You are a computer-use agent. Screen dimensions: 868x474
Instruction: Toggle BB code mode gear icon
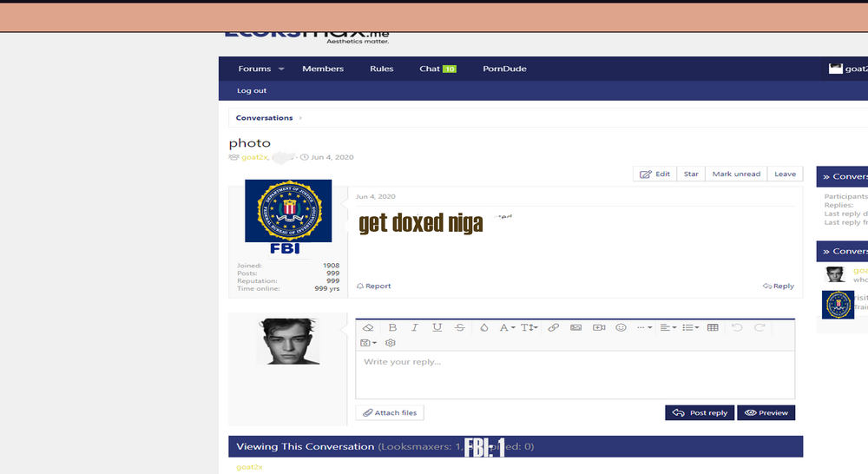pos(391,343)
